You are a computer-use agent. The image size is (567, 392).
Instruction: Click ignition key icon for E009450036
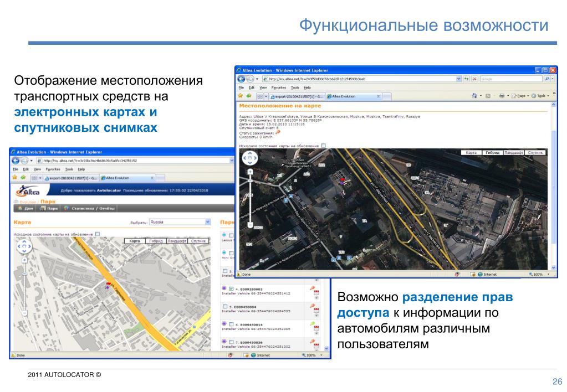pyautogui.click(x=312, y=341)
